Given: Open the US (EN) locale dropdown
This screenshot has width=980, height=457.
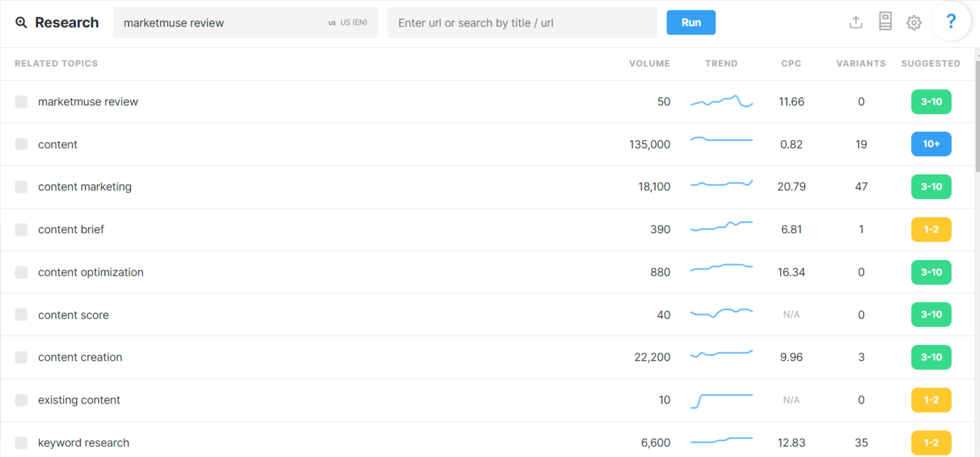Looking at the screenshot, I should [348, 22].
